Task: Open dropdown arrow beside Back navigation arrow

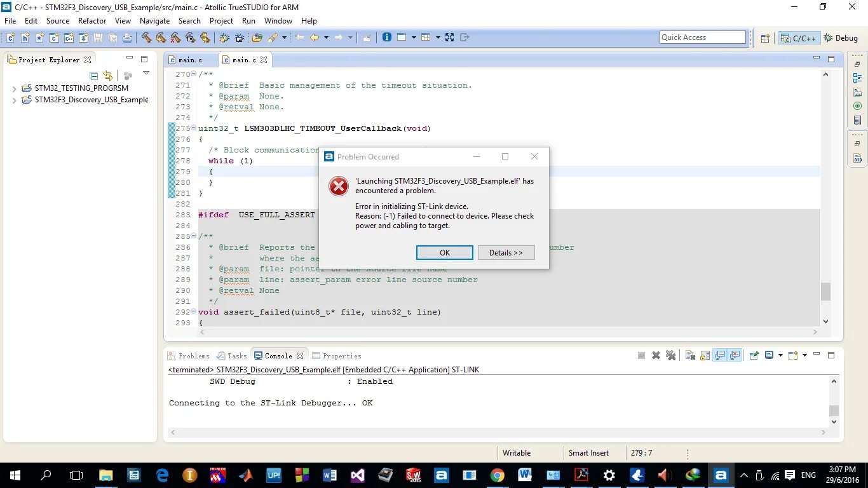Action: click(x=326, y=37)
